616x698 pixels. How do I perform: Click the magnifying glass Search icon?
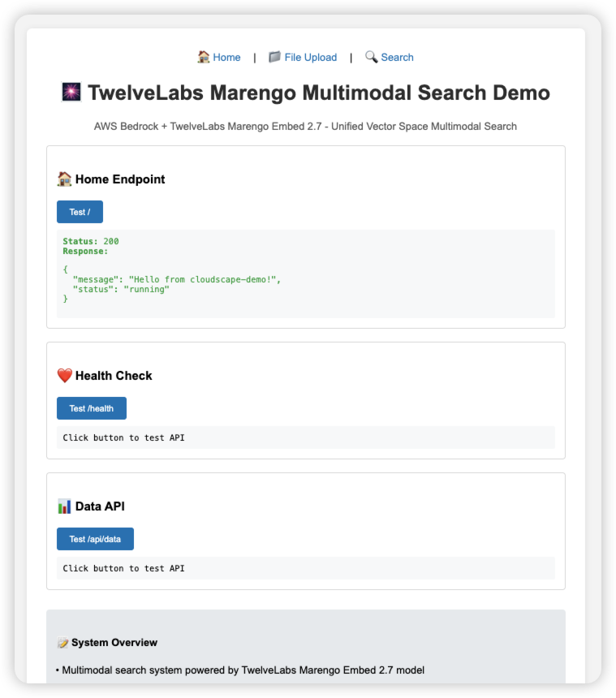pos(371,57)
